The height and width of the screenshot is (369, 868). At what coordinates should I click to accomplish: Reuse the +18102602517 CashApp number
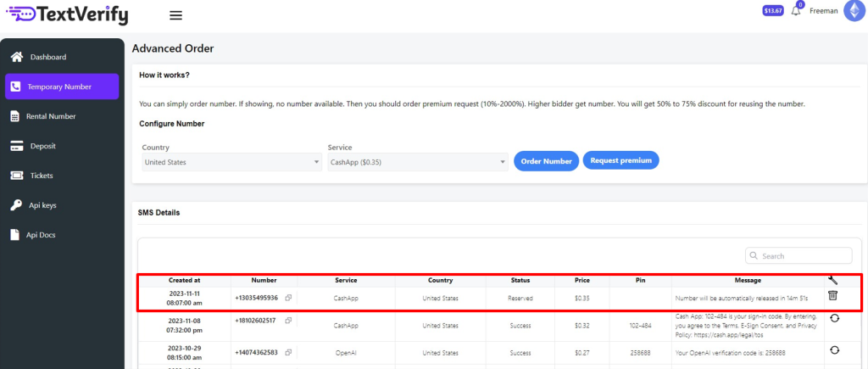point(834,318)
